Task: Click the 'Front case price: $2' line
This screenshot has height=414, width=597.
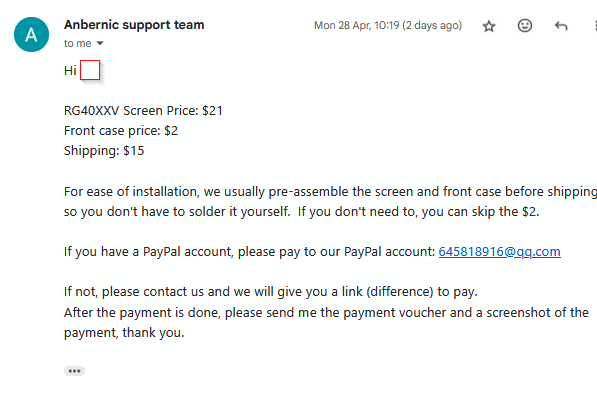Action: coord(121,131)
